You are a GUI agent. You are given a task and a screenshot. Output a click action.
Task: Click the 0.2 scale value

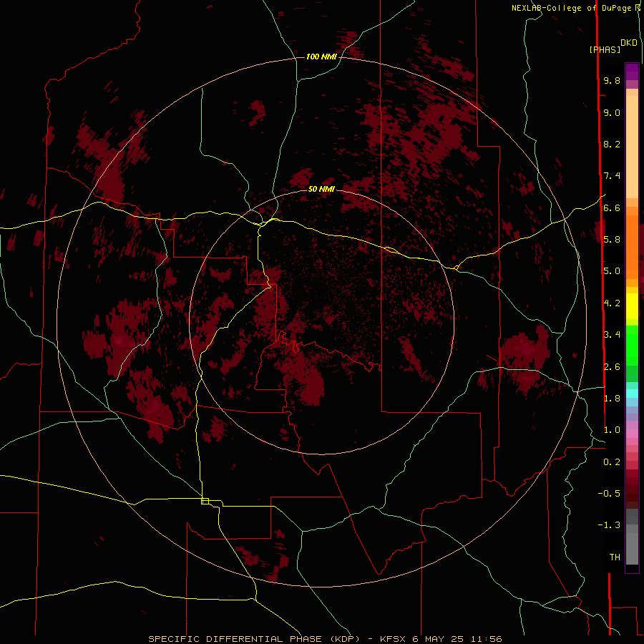click(612, 462)
